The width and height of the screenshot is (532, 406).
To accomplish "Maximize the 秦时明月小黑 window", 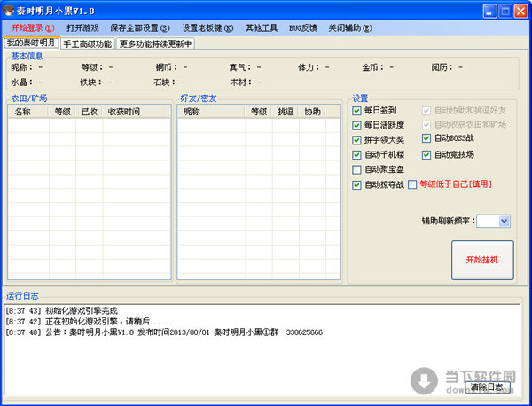I will [x=501, y=11].
